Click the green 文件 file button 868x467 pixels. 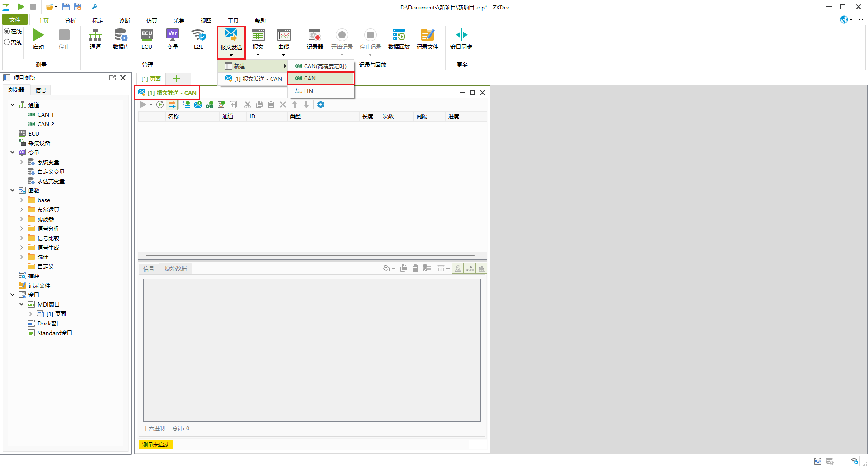(x=15, y=20)
